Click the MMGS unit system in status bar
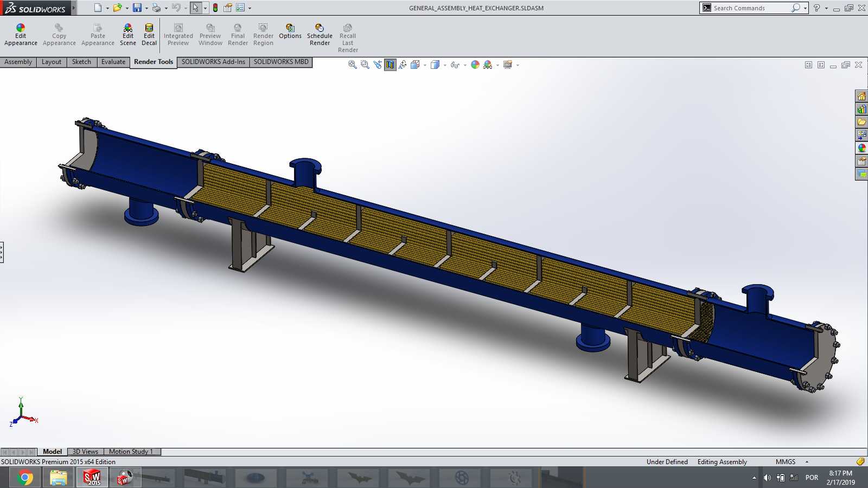868x488 pixels. coord(786,462)
